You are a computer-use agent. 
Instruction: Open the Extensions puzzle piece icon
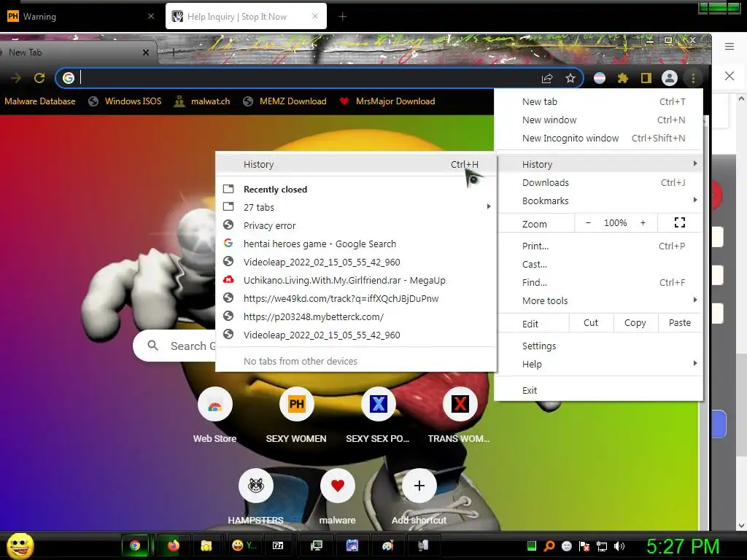[x=623, y=78]
